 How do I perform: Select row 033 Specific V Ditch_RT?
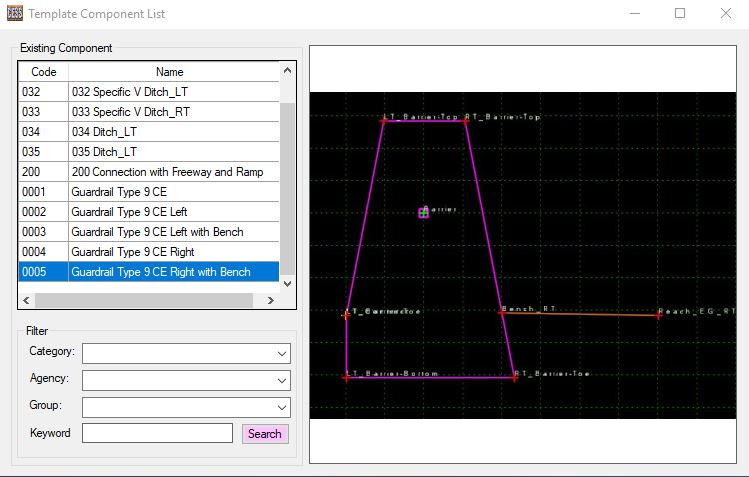(x=149, y=112)
